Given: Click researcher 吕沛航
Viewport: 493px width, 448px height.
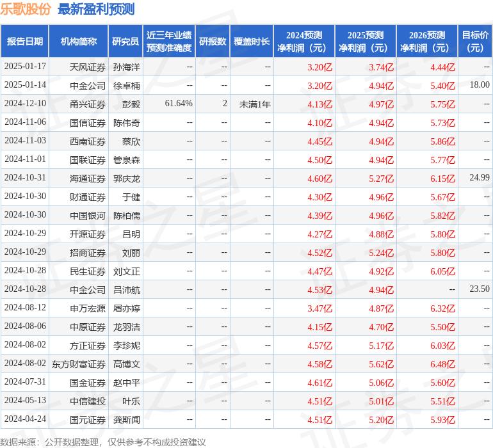Looking at the screenshot, I should tap(126, 289).
